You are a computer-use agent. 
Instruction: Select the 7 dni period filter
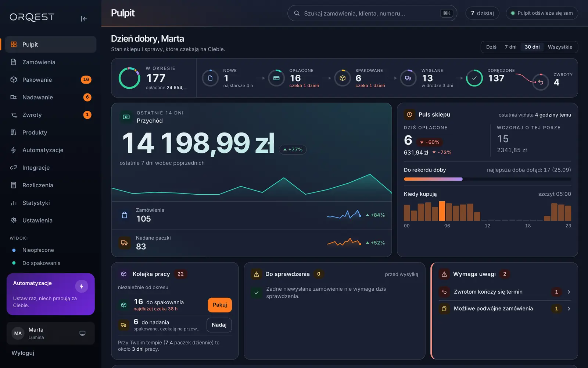click(510, 47)
